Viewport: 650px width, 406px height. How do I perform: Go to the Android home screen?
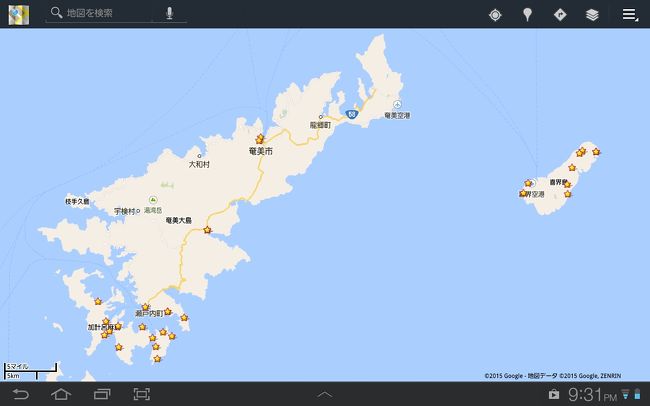(61, 394)
